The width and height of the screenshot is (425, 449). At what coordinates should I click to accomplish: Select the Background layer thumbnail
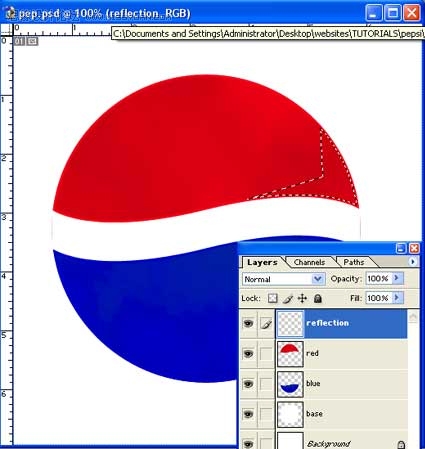(x=290, y=441)
